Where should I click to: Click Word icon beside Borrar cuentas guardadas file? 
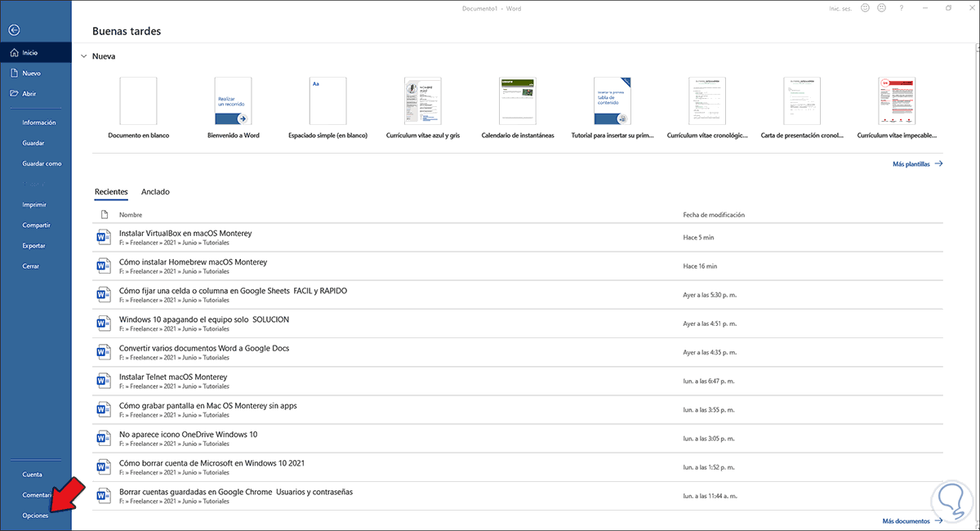click(x=104, y=496)
